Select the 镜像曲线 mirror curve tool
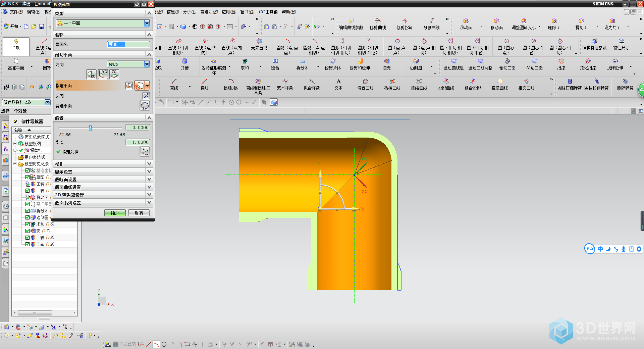Screen dimensions: 644x349 (x=500, y=84)
